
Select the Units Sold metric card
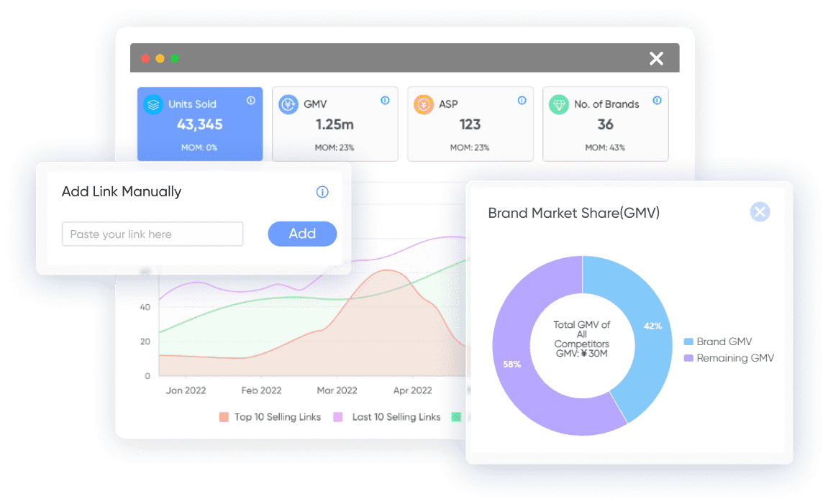[x=200, y=124]
